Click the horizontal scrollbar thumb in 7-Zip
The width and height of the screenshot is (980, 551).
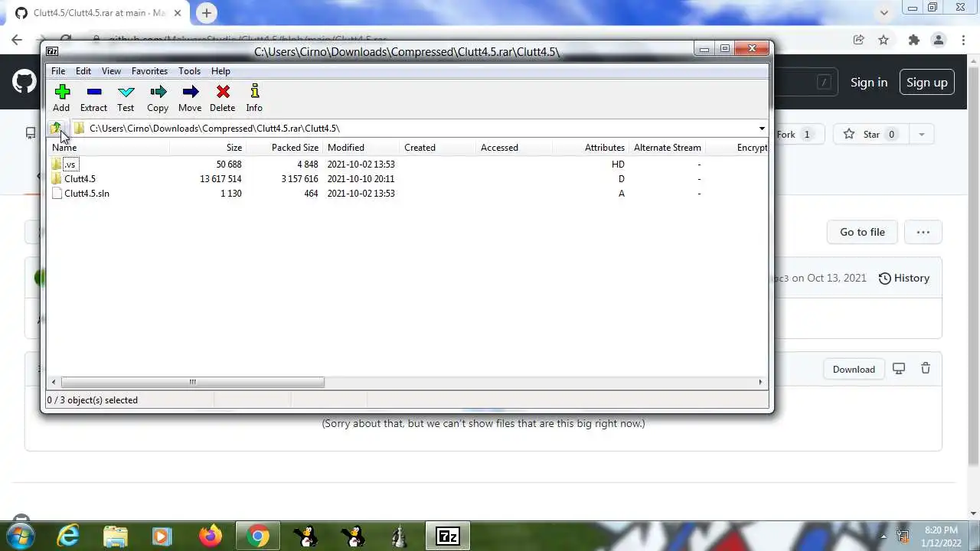(192, 382)
